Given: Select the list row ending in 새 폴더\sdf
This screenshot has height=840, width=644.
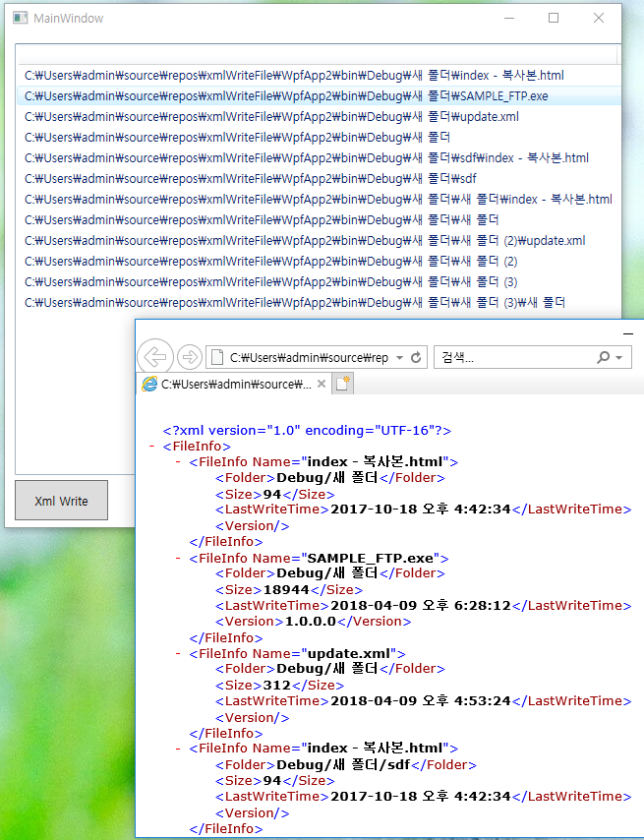Looking at the screenshot, I should click(x=319, y=179).
